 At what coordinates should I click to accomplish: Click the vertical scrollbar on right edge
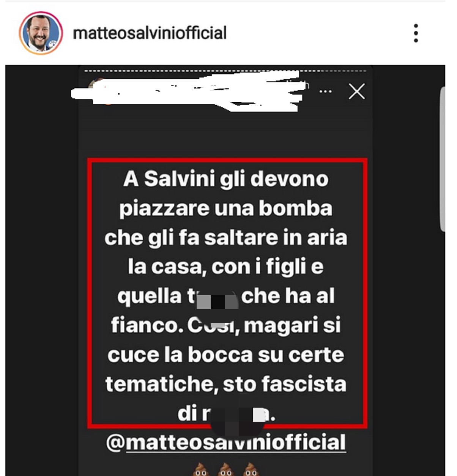(x=443, y=159)
